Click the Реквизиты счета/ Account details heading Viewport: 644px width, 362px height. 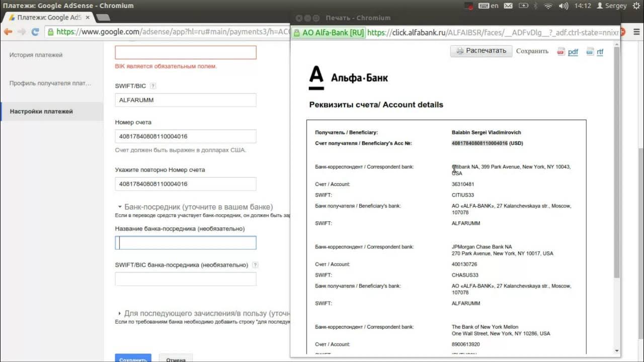(x=376, y=105)
